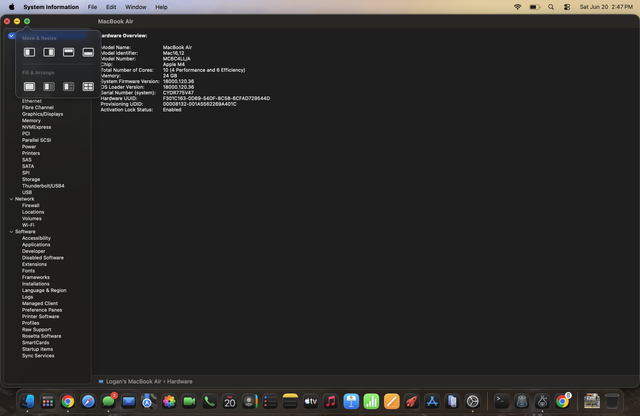Tile window to top half of screen
This screenshot has height=416, width=640.
[69, 52]
